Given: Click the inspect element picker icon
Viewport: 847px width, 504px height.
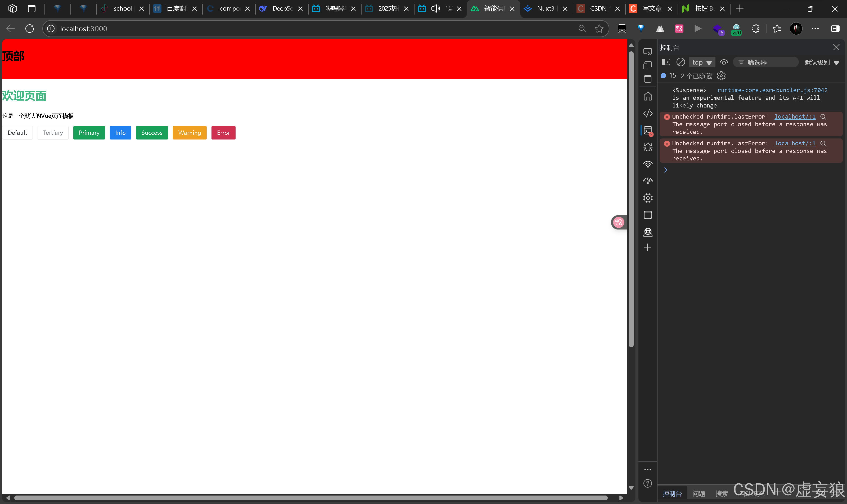Looking at the screenshot, I should click(647, 52).
